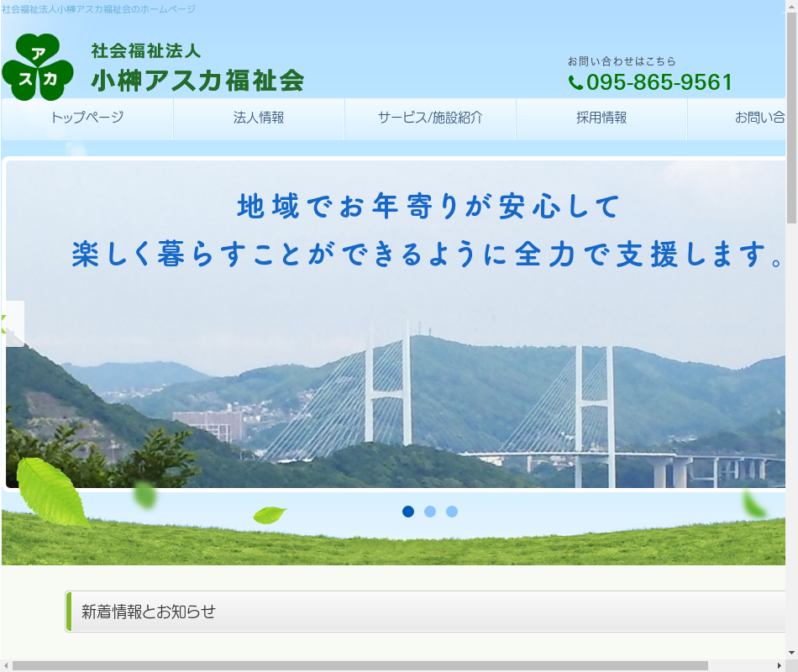Image resolution: width=798 pixels, height=672 pixels.
Task: Go to previous slide using left arrow
Action: point(14,323)
